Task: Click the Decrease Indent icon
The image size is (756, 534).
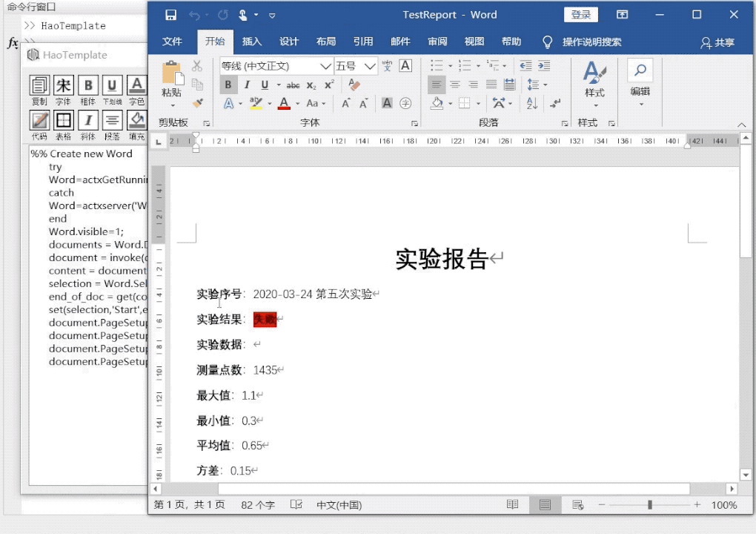Action: pyautogui.click(x=525, y=65)
